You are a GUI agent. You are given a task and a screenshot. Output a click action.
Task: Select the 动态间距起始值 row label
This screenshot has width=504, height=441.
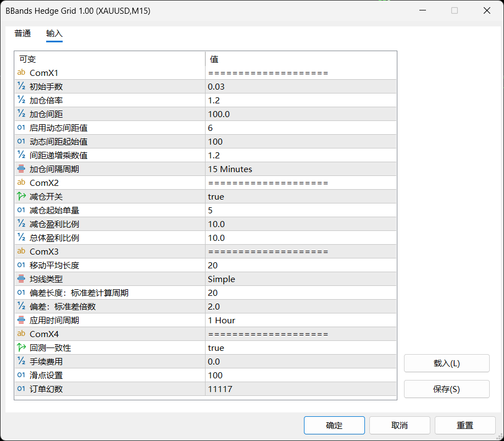[x=58, y=141]
